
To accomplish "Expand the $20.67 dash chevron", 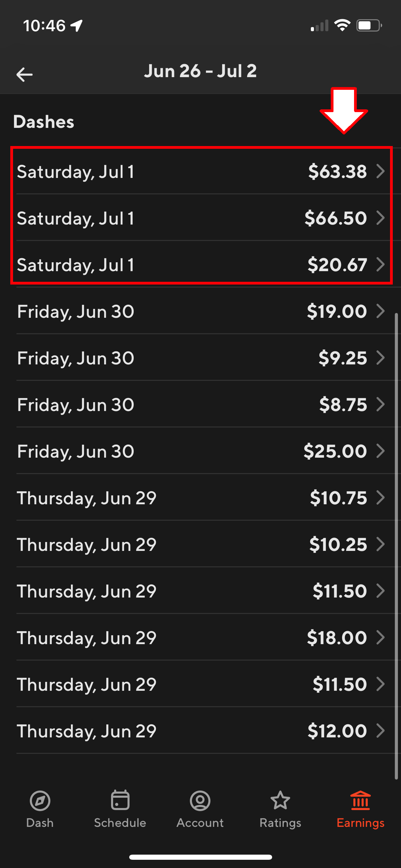I will coord(380,264).
